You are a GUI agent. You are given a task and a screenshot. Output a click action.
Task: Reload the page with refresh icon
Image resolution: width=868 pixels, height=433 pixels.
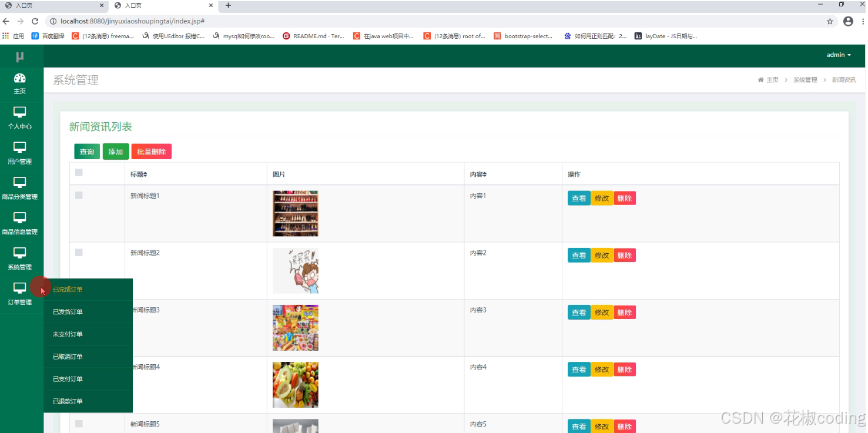tap(35, 21)
